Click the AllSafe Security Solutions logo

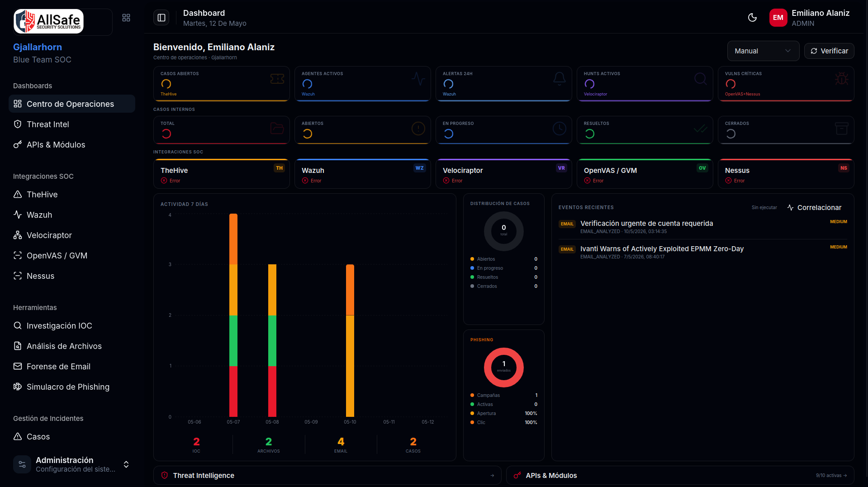click(x=48, y=21)
